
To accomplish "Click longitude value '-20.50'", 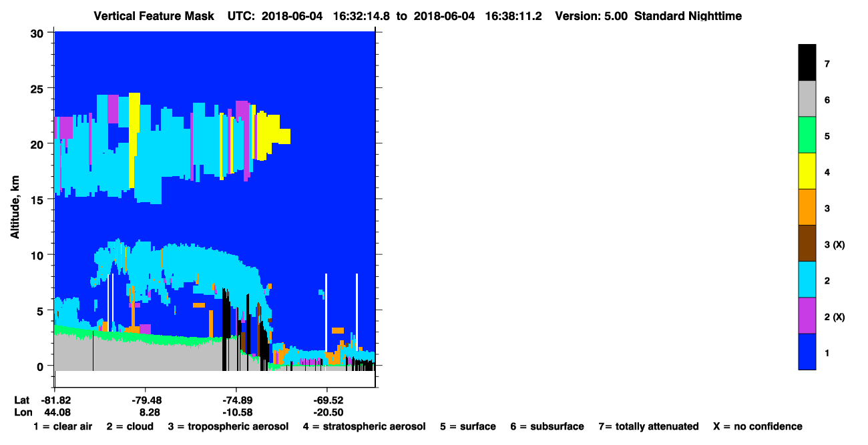I will click(x=327, y=413).
